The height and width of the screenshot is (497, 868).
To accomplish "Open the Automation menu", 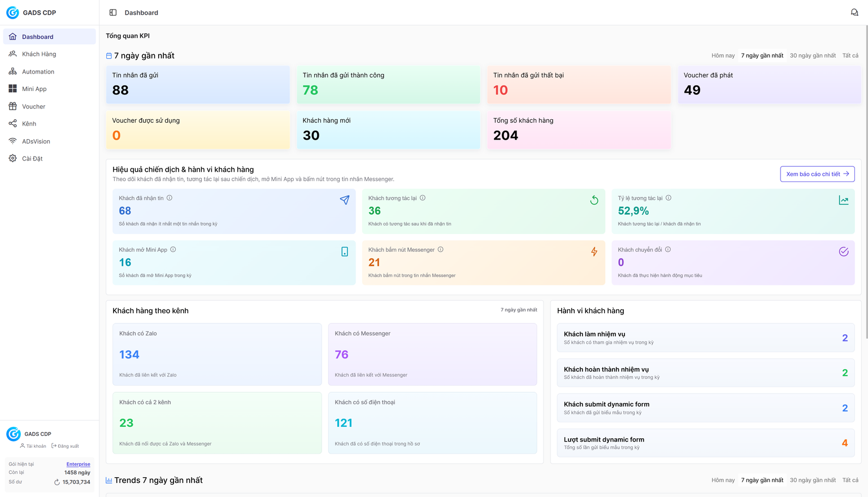I will point(50,72).
